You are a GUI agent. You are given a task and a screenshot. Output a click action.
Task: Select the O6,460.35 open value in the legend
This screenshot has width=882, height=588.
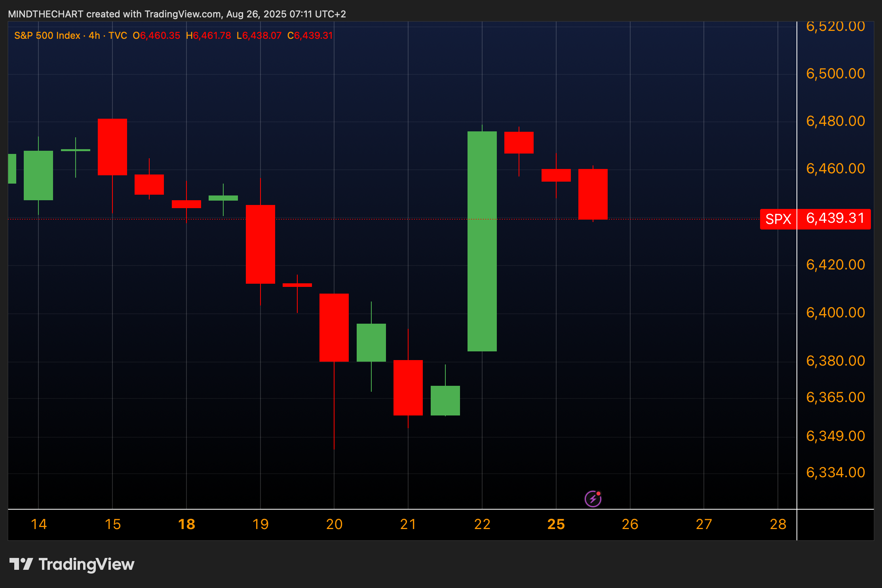pyautogui.click(x=156, y=36)
